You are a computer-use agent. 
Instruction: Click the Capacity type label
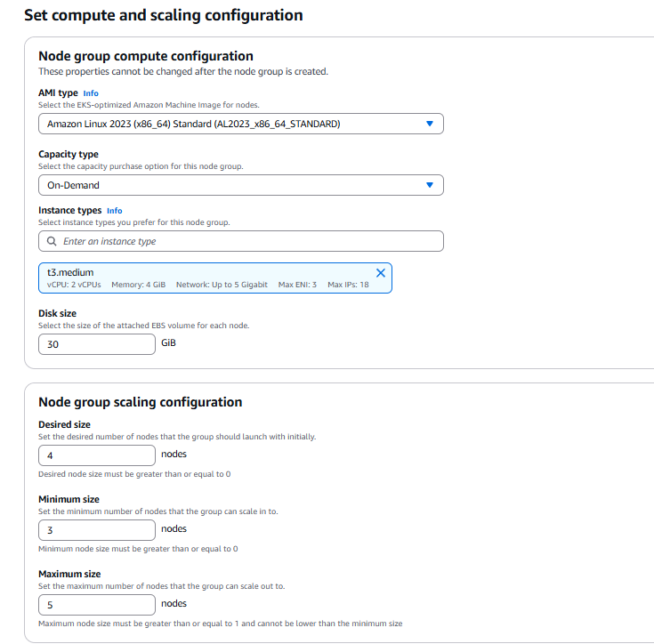tap(69, 154)
